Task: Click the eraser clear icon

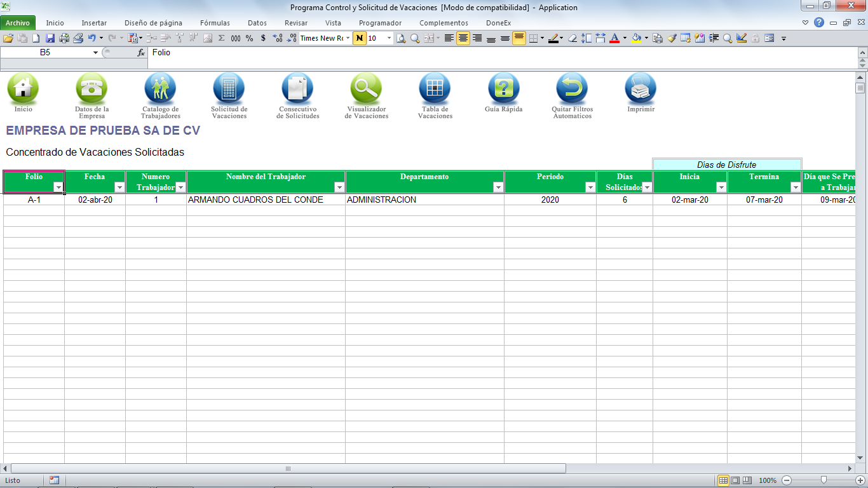Action: coord(573,38)
